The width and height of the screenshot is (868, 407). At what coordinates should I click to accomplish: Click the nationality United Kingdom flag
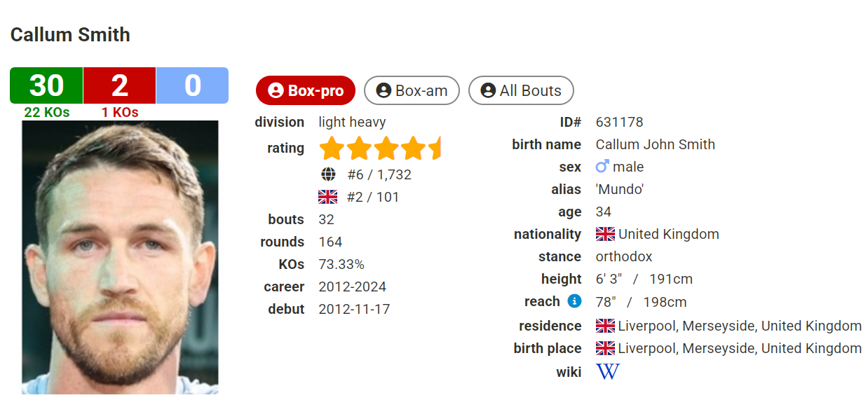coord(605,234)
